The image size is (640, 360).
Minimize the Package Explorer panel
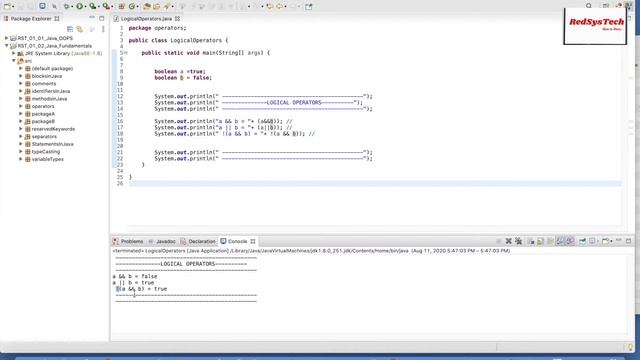pyautogui.click(x=92, y=18)
